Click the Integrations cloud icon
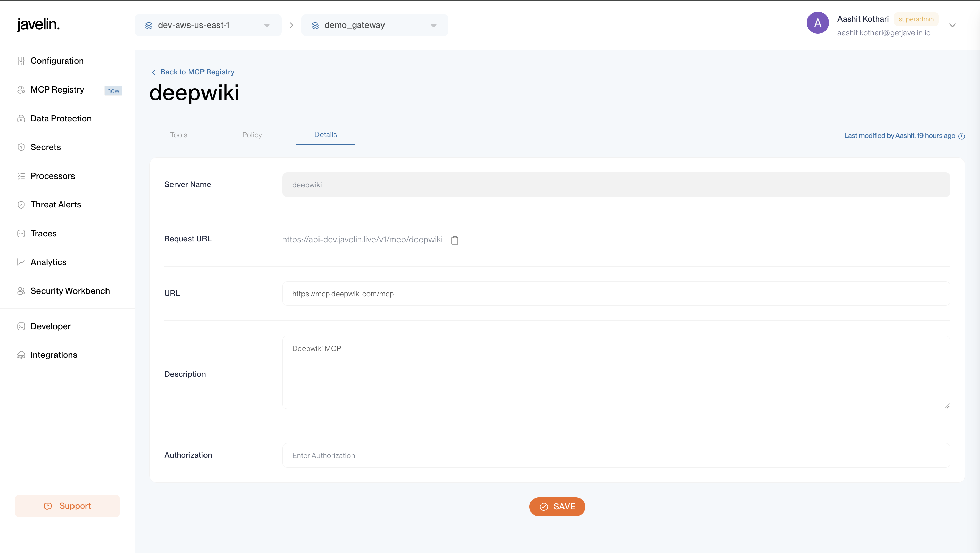 tap(21, 355)
